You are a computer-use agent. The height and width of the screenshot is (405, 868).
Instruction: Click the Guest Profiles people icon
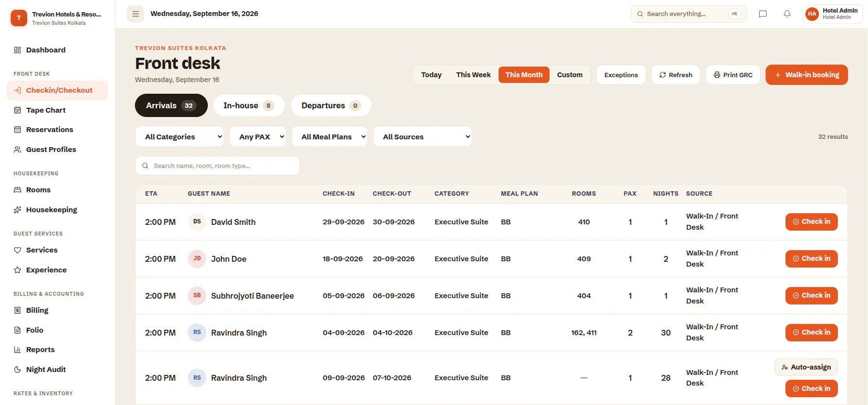17,150
